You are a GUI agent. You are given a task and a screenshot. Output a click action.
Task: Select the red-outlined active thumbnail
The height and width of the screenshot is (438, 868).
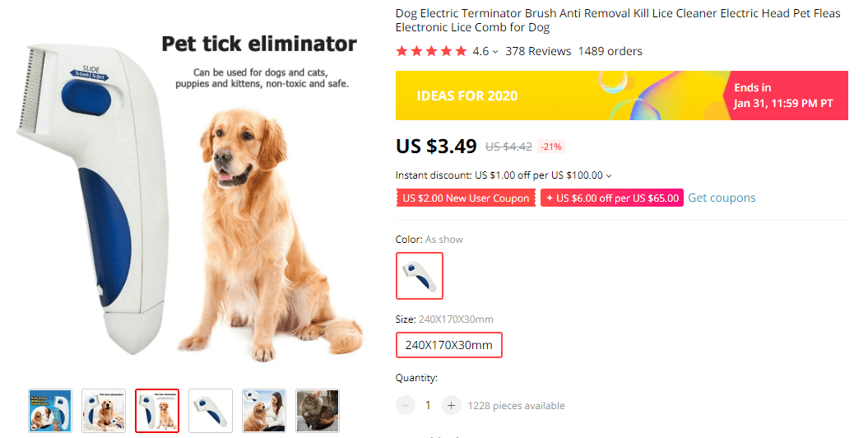pyautogui.click(x=157, y=411)
